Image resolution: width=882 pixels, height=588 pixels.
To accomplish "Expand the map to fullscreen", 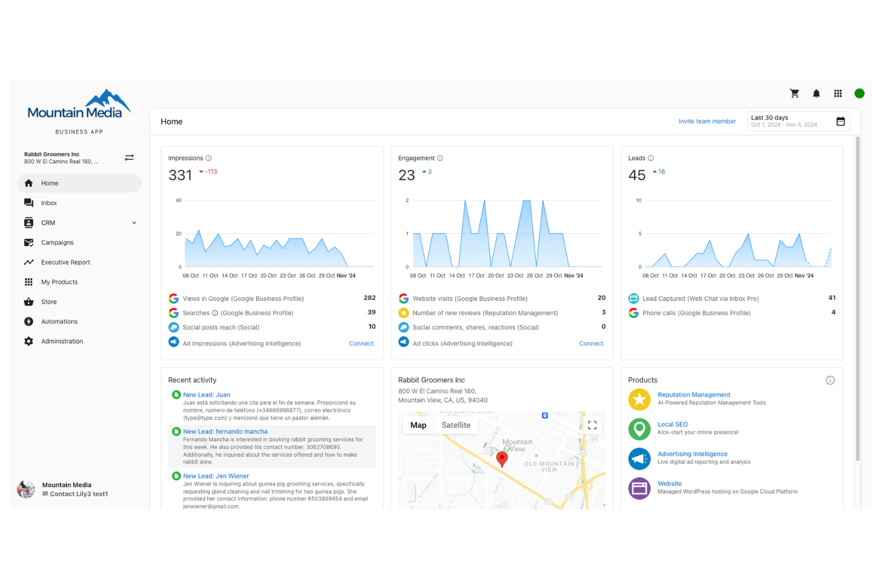I will 592,425.
